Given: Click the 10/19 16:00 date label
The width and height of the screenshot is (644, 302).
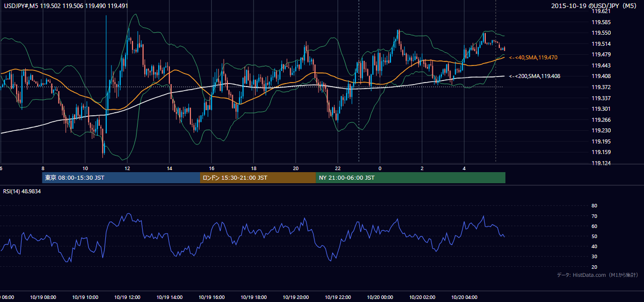Looking at the screenshot, I should pyautogui.click(x=212, y=297).
